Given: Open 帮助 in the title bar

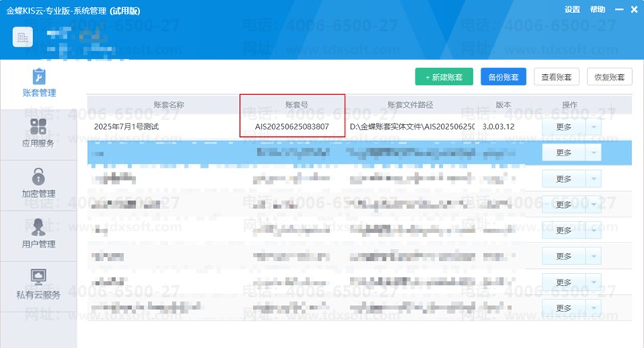Looking at the screenshot, I should (x=597, y=10).
